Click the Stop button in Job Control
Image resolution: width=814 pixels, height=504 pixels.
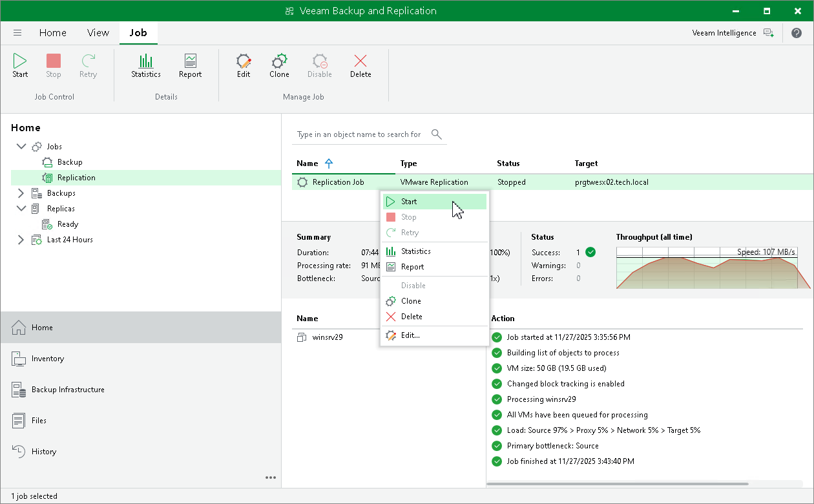tap(54, 66)
